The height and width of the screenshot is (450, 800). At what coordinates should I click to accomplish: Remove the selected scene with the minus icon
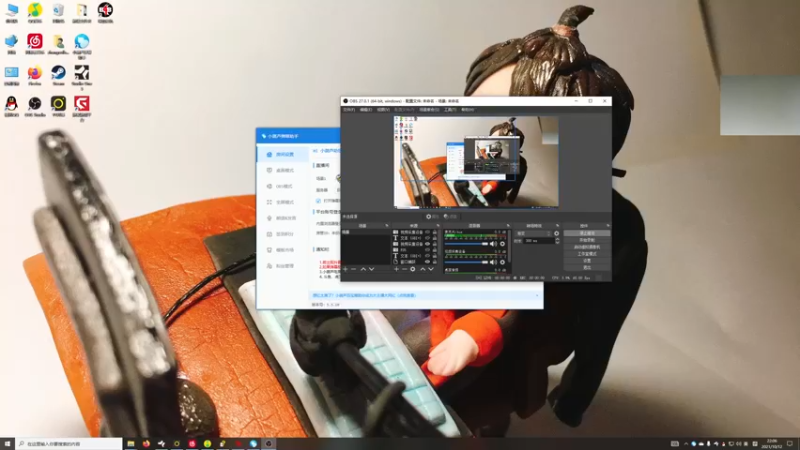click(353, 269)
